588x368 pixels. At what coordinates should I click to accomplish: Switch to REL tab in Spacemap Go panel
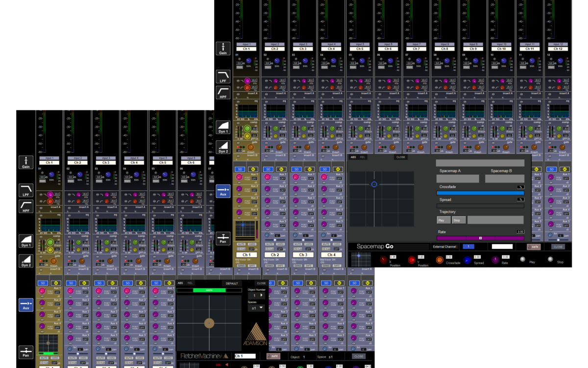click(363, 158)
